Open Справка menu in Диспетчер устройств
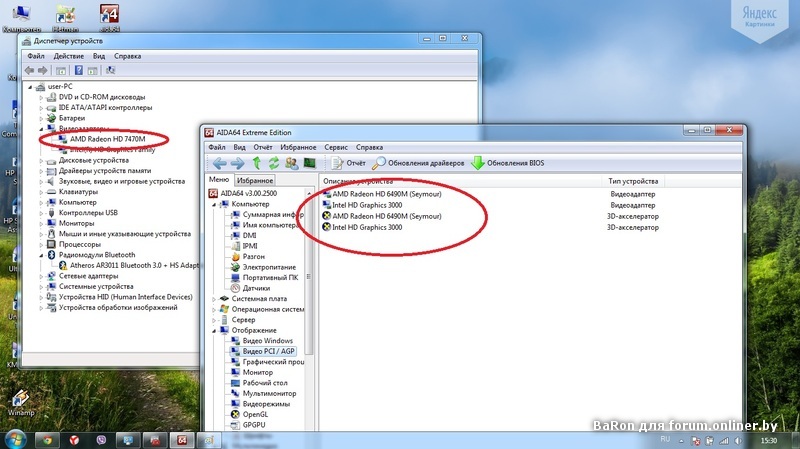 128,56
